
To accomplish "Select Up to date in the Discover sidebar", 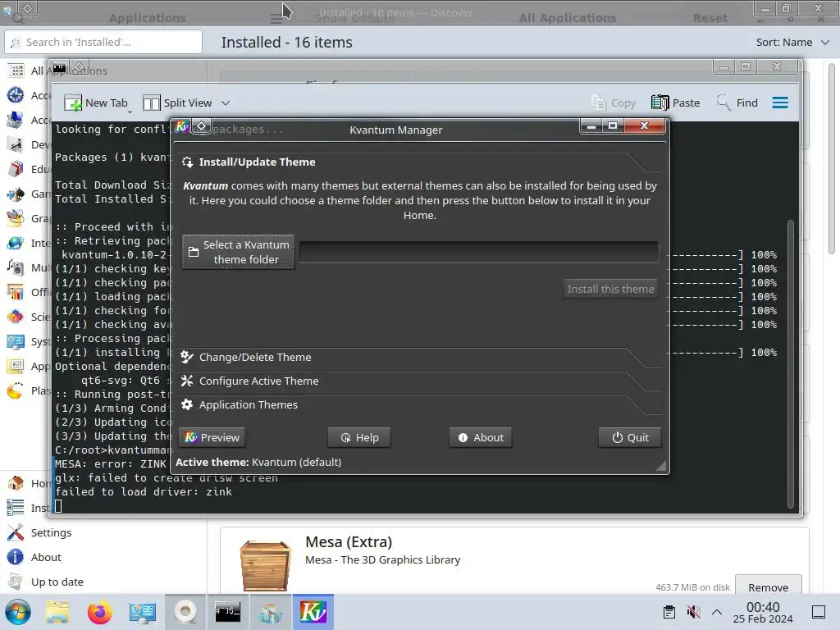I will [x=57, y=582].
